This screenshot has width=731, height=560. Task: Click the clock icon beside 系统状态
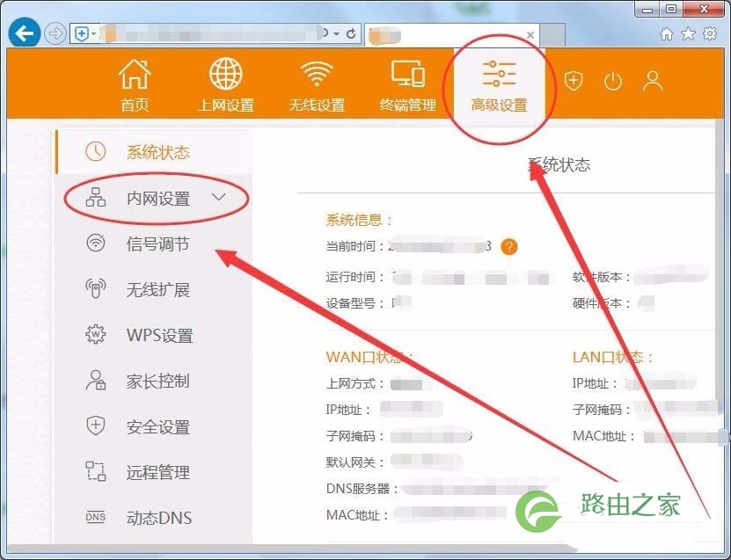[x=96, y=151]
